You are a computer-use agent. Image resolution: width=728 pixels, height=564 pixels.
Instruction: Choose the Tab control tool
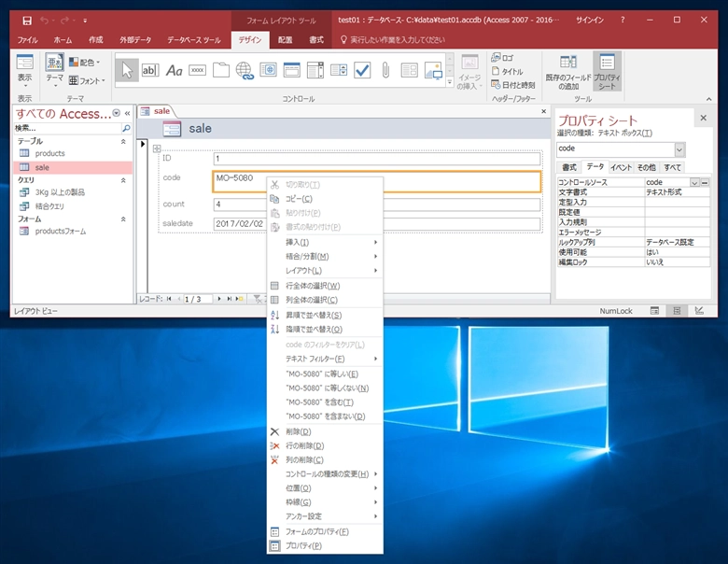[x=221, y=71]
